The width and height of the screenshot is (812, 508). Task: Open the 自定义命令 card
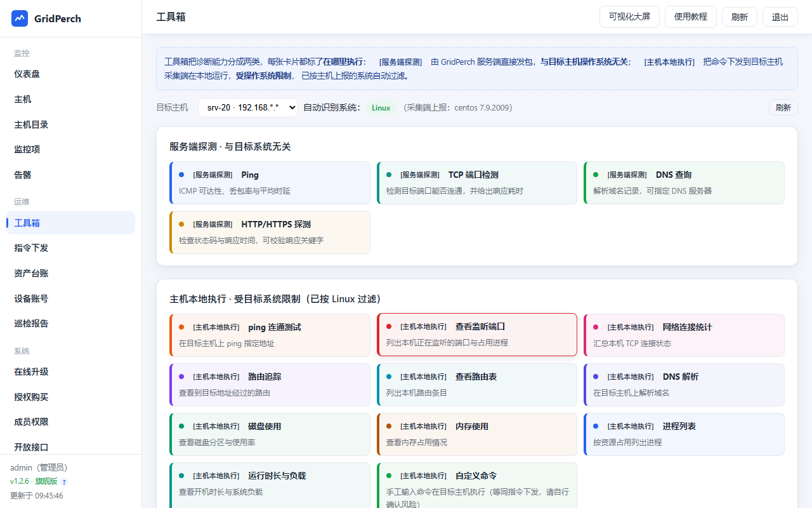point(477,485)
